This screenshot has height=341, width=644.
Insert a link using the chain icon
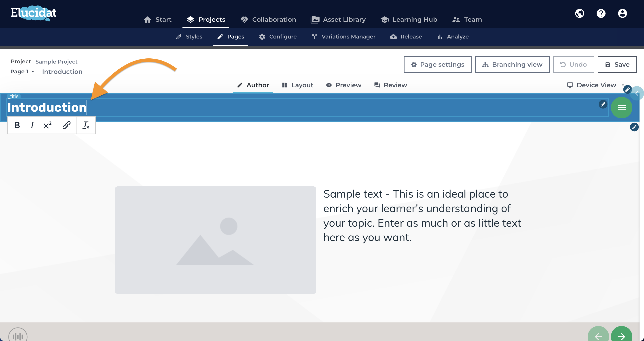tap(66, 125)
